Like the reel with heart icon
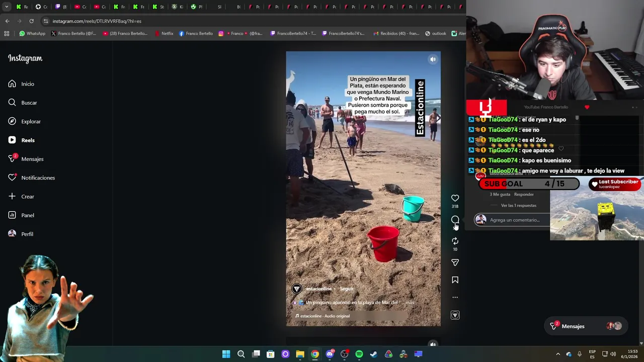 coord(455,198)
